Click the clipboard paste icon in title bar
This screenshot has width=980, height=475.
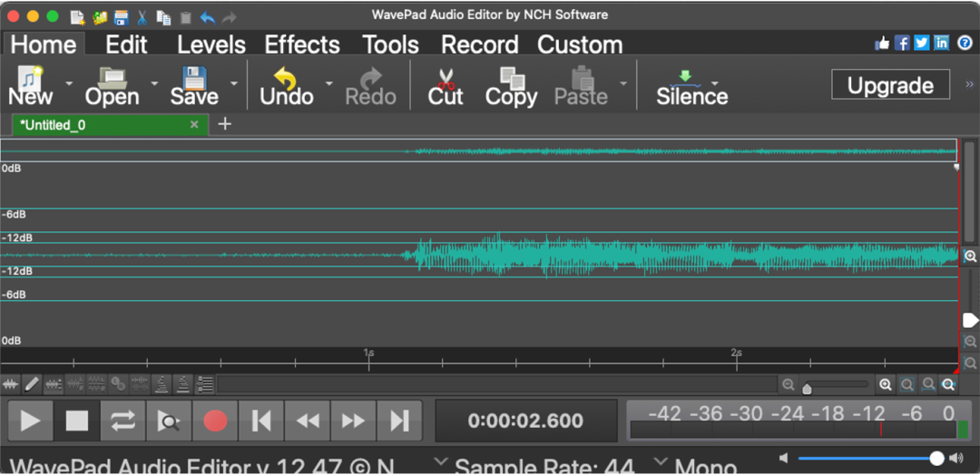[186, 17]
